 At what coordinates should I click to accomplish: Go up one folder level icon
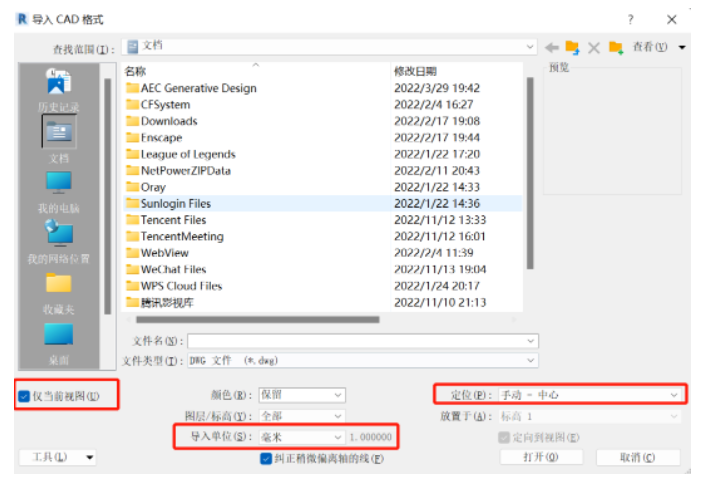click(572, 47)
